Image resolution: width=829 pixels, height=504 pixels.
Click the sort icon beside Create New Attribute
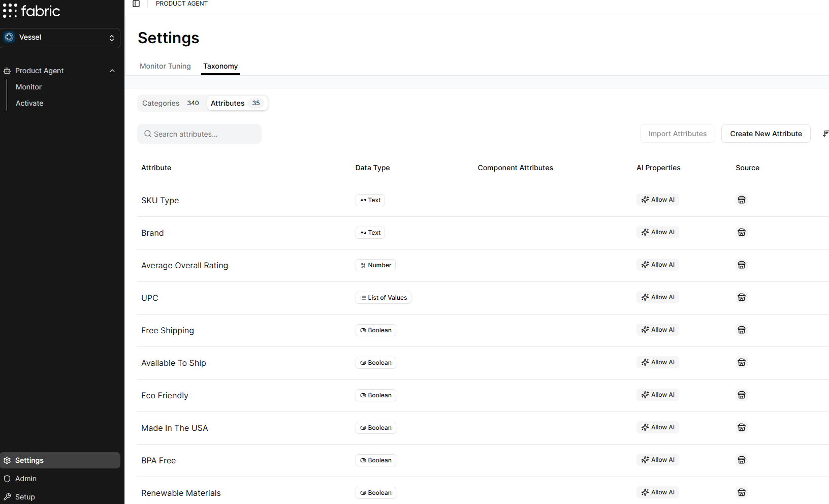[x=825, y=134]
